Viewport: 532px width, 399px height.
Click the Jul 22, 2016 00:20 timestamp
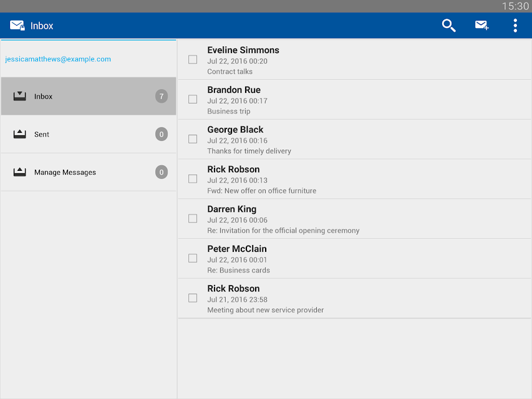point(237,61)
